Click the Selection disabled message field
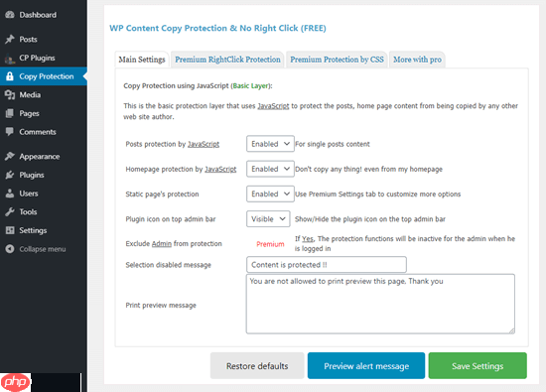The height and width of the screenshot is (392, 546). (x=327, y=265)
